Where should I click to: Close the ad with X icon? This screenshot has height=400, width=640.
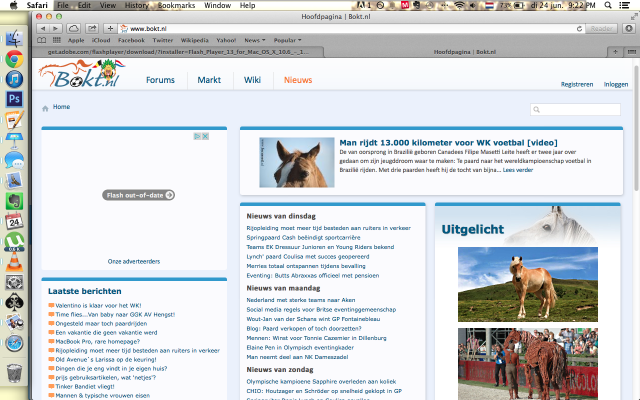pyautogui.click(x=205, y=136)
